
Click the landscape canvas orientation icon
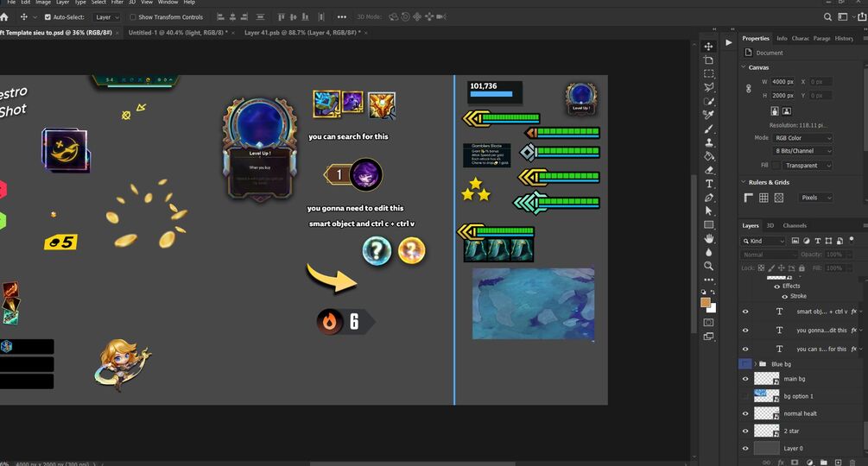[x=787, y=111]
